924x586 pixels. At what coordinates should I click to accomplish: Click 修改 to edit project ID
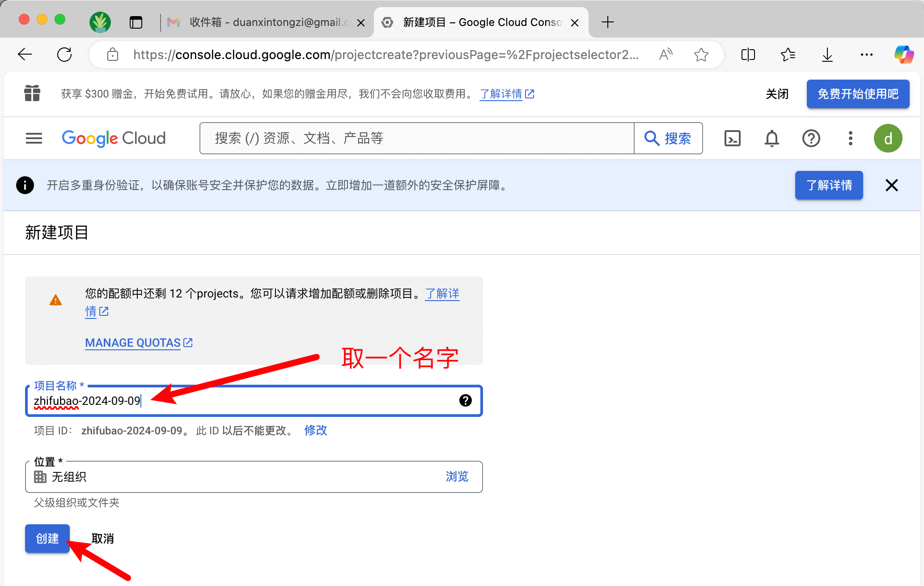coord(315,430)
